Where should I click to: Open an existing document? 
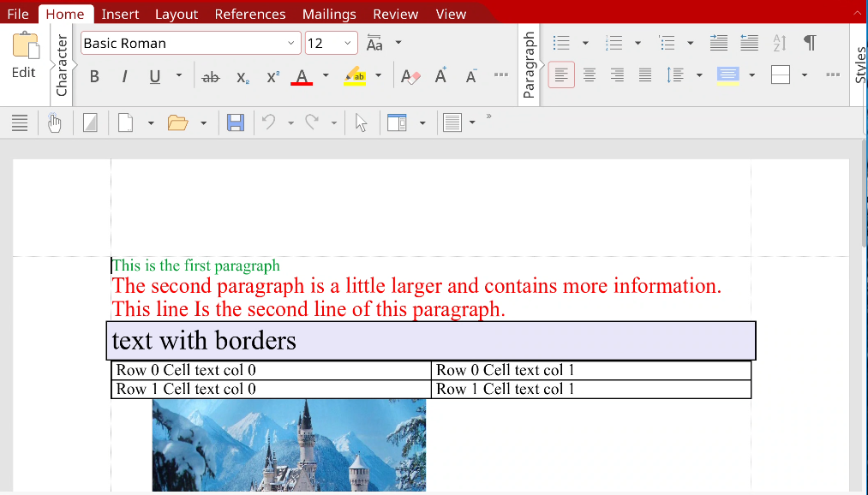[x=177, y=122]
